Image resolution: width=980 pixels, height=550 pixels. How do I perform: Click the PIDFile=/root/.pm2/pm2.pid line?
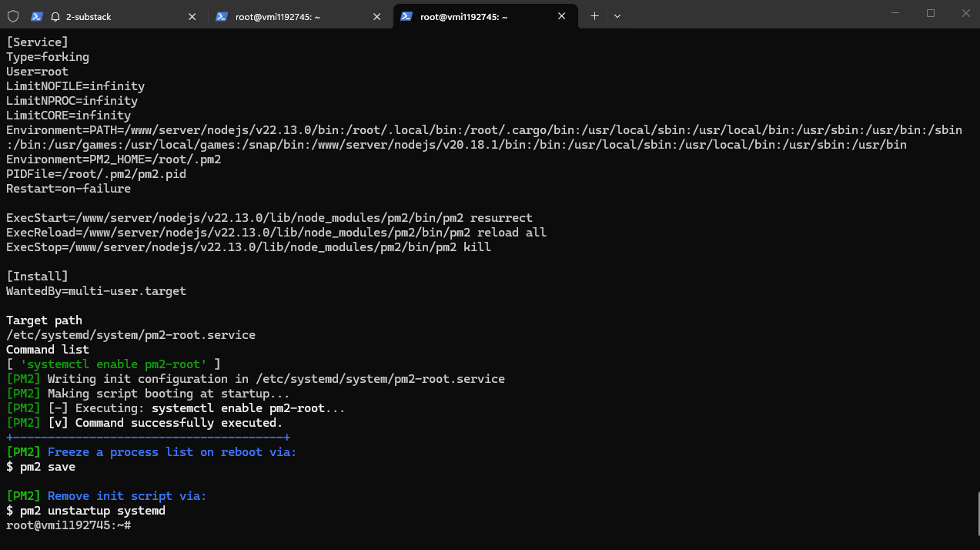[x=96, y=174]
